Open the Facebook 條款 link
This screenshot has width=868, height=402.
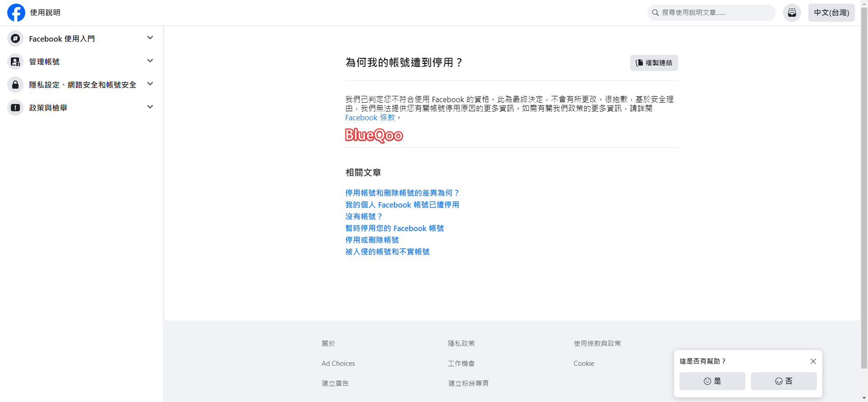point(370,118)
